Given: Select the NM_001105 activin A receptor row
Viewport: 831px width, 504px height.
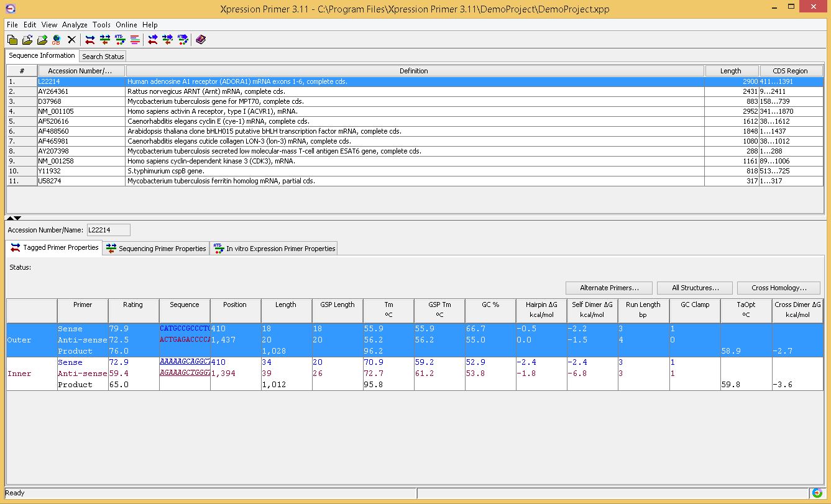Looking at the screenshot, I should (416, 111).
